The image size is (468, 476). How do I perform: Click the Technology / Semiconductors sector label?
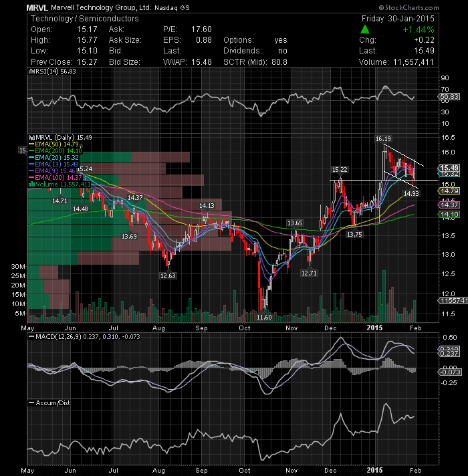(x=85, y=19)
